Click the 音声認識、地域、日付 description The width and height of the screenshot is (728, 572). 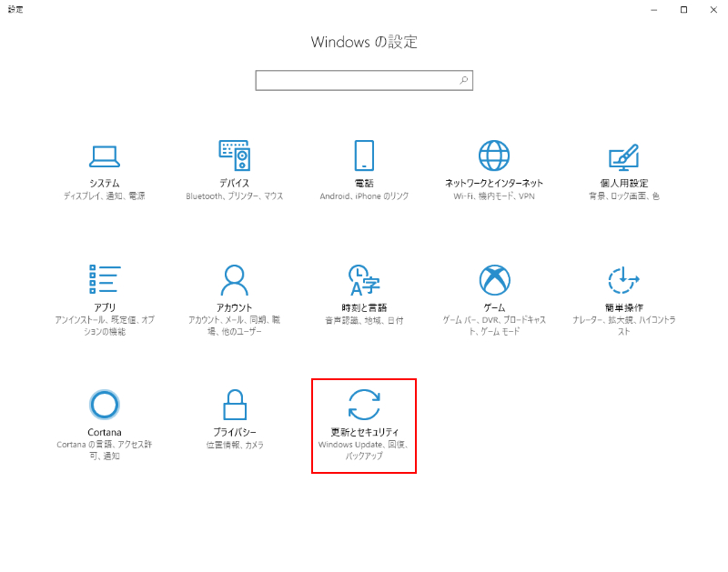click(364, 321)
